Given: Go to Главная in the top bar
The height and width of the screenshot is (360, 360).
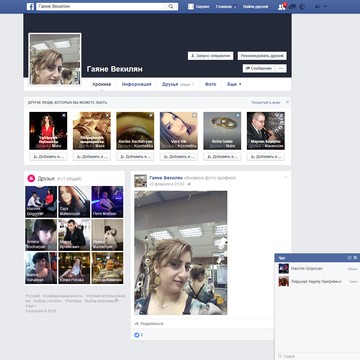Looking at the screenshot, I should tap(224, 7).
